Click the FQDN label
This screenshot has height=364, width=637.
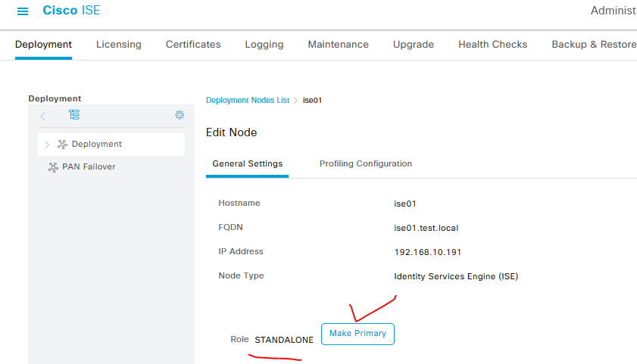tap(230, 227)
